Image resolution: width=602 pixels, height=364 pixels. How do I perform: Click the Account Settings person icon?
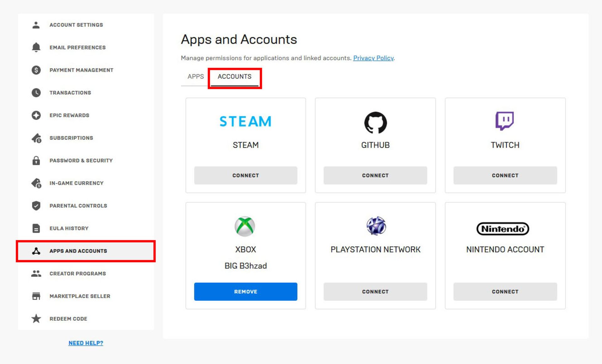pyautogui.click(x=36, y=25)
